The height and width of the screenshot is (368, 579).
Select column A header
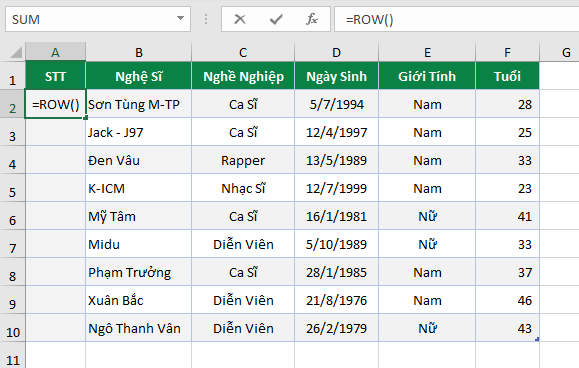tap(55, 52)
